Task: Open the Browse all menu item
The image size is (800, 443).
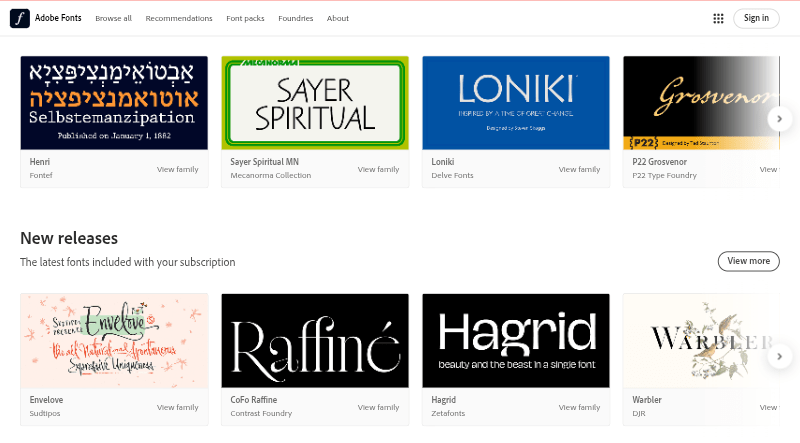Action: click(x=113, y=18)
